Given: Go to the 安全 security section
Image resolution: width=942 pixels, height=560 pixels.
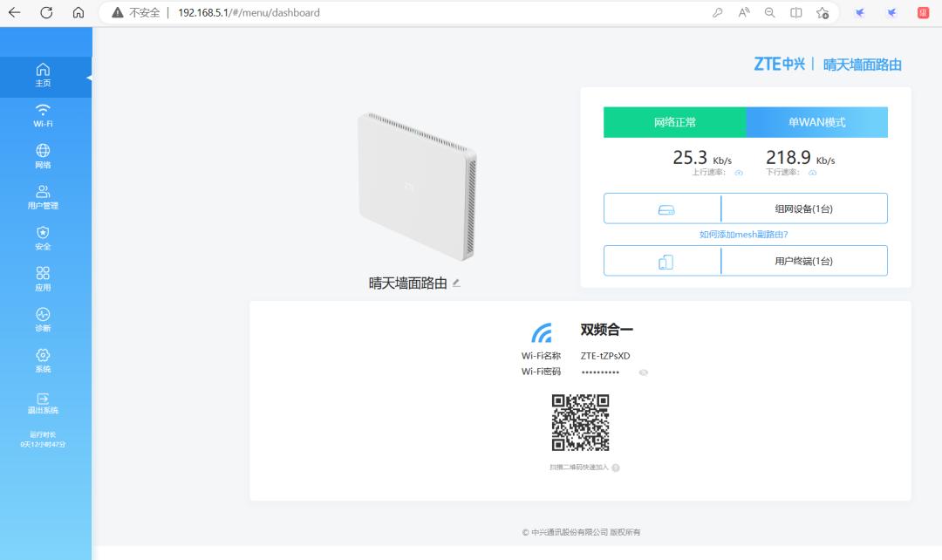Looking at the screenshot, I should pyautogui.click(x=42, y=234).
